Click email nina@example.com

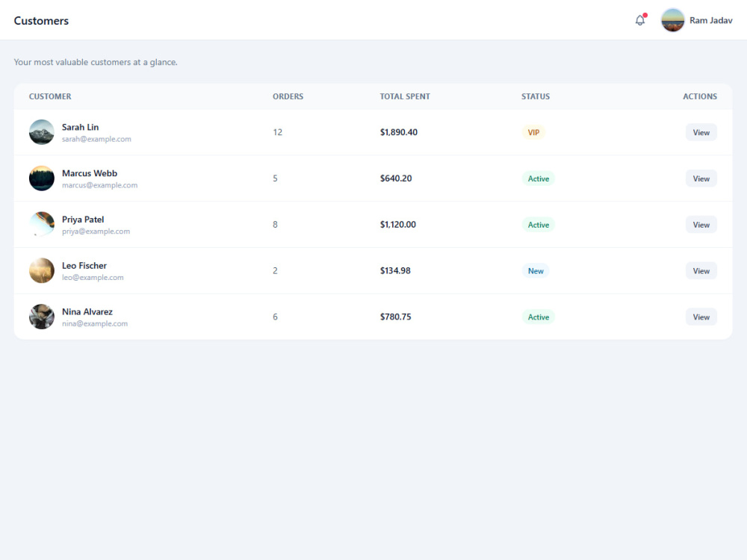[x=95, y=324]
